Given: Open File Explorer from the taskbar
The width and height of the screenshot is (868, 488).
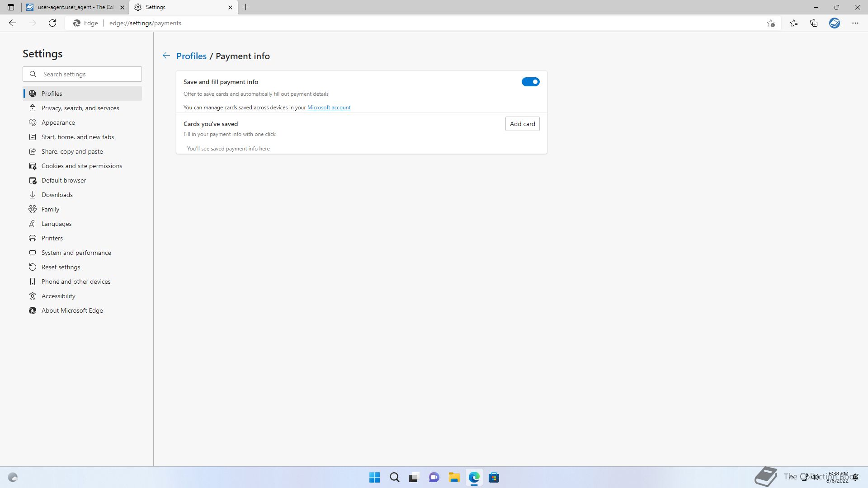Looking at the screenshot, I should click(454, 478).
